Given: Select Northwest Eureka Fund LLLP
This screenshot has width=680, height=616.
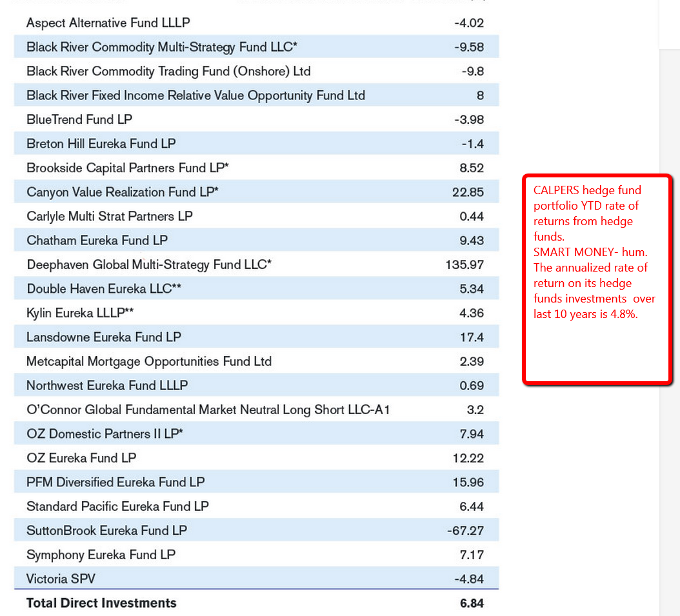Looking at the screenshot, I should (107, 385).
